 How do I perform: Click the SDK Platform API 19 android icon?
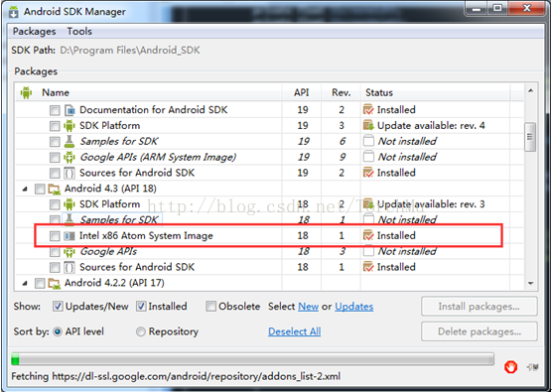point(69,126)
